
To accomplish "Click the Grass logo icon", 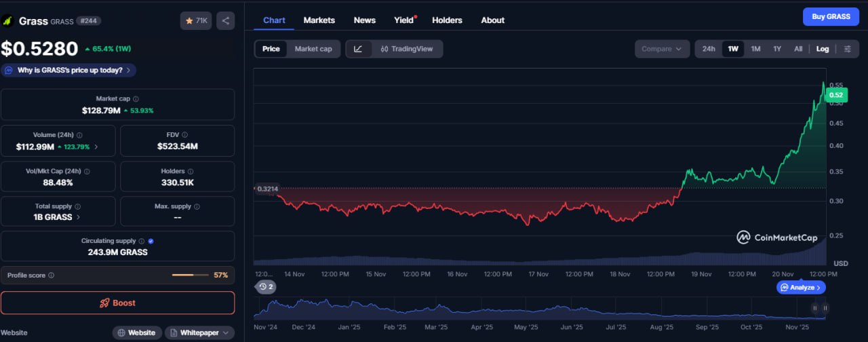I will [7, 21].
